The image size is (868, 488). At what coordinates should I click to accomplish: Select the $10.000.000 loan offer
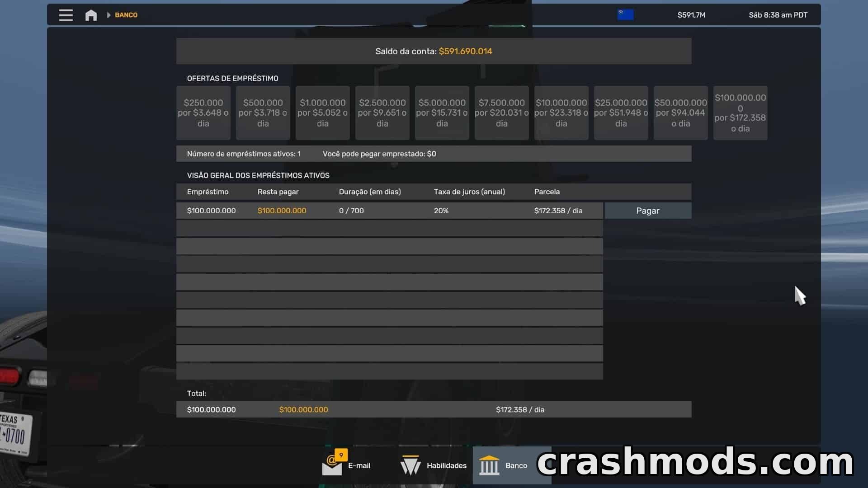[x=561, y=113]
